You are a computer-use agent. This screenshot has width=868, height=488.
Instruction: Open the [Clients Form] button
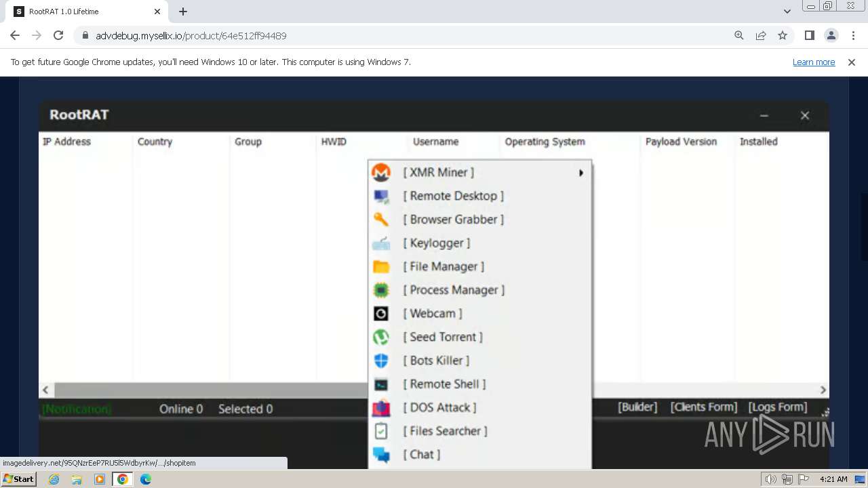point(703,407)
